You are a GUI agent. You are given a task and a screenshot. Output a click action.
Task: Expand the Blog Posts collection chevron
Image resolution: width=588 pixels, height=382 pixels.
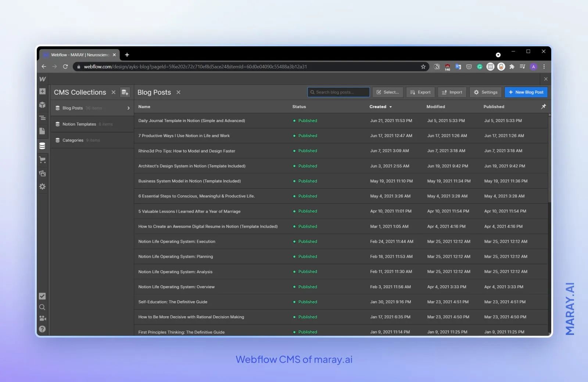(128, 108)
